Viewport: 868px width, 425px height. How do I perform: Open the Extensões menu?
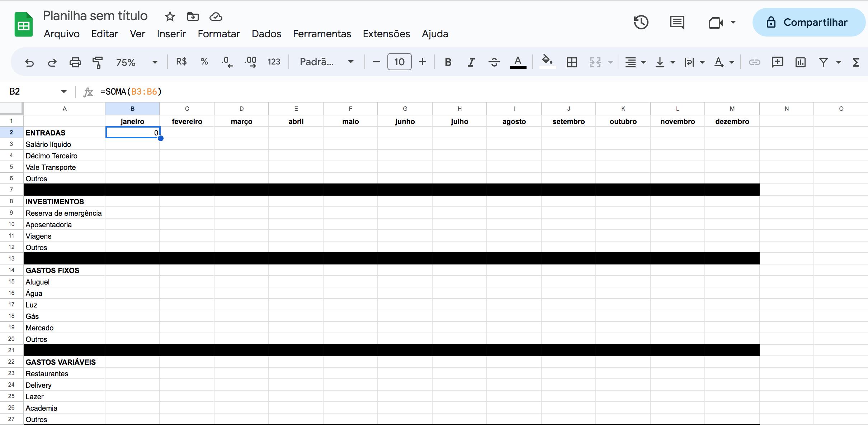[x=386, y=34]
